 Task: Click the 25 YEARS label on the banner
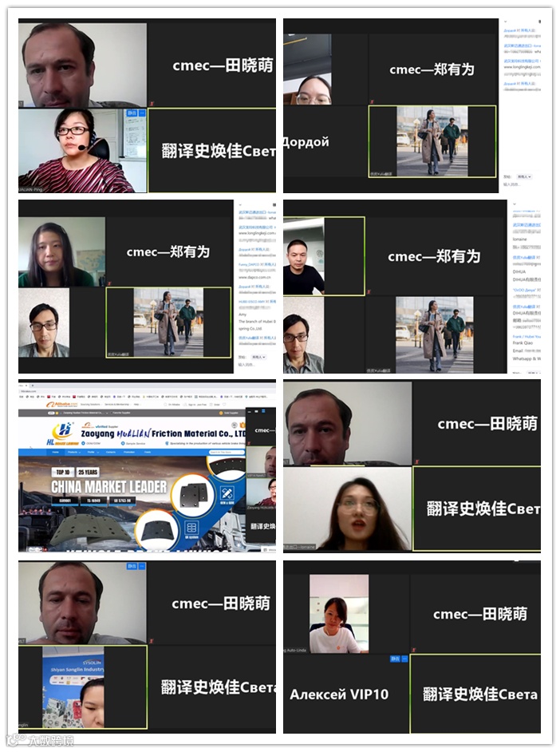coord(88,473)
